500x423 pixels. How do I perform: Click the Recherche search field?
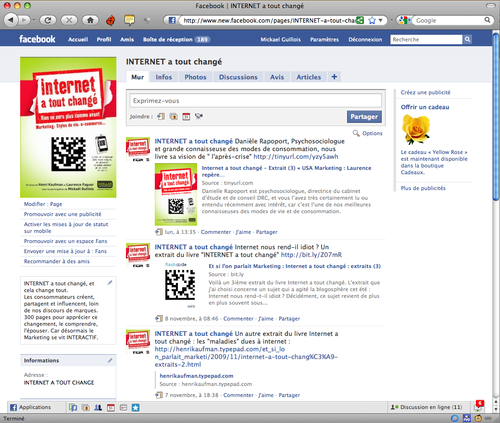pos(426,39)
